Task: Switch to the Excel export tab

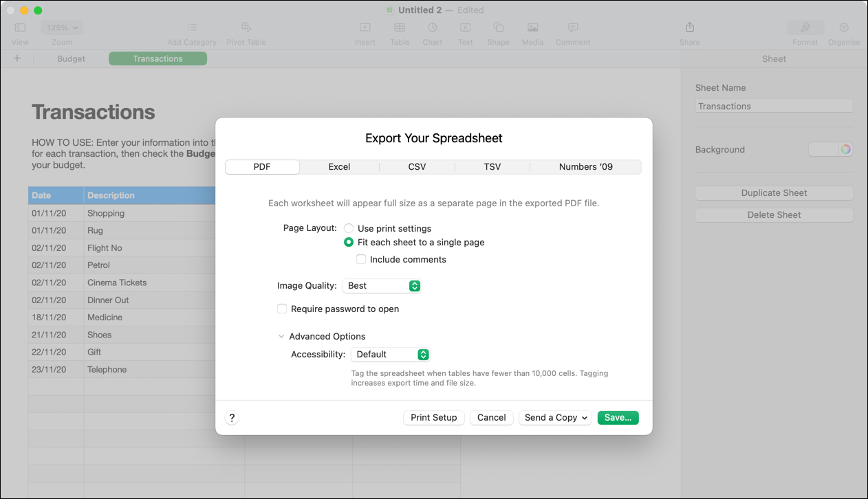Action: point(340,166)
